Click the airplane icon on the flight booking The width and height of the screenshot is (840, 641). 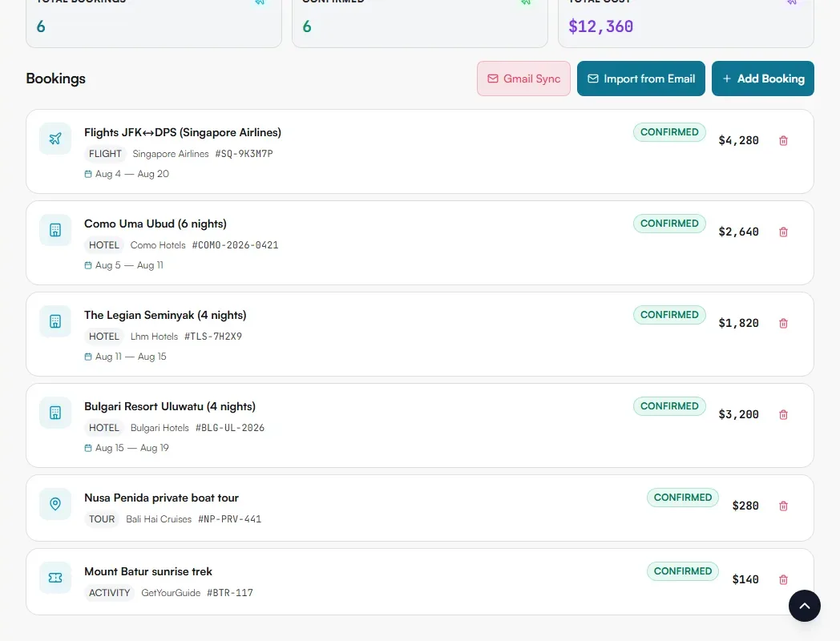55,139
